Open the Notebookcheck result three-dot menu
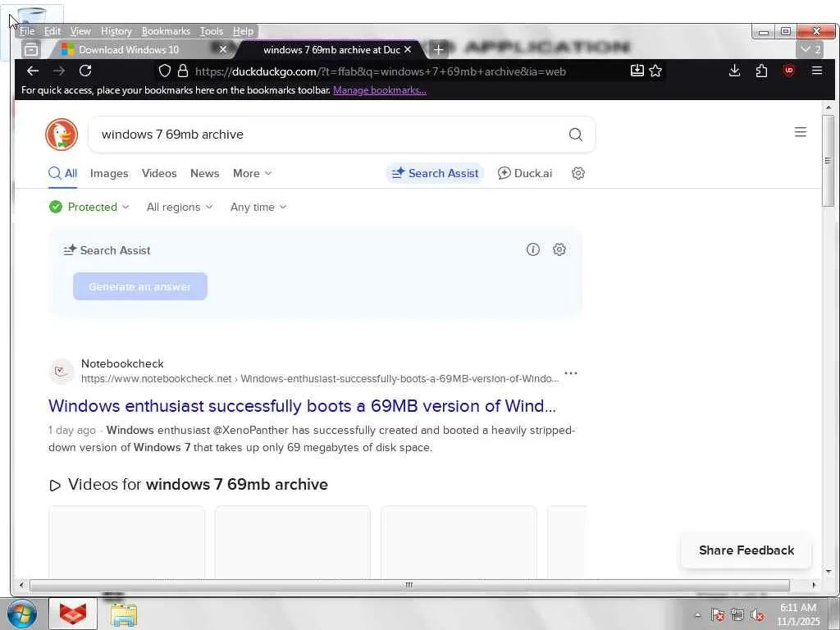The width and height of the screenshot is (840, 630). point(571,373)
